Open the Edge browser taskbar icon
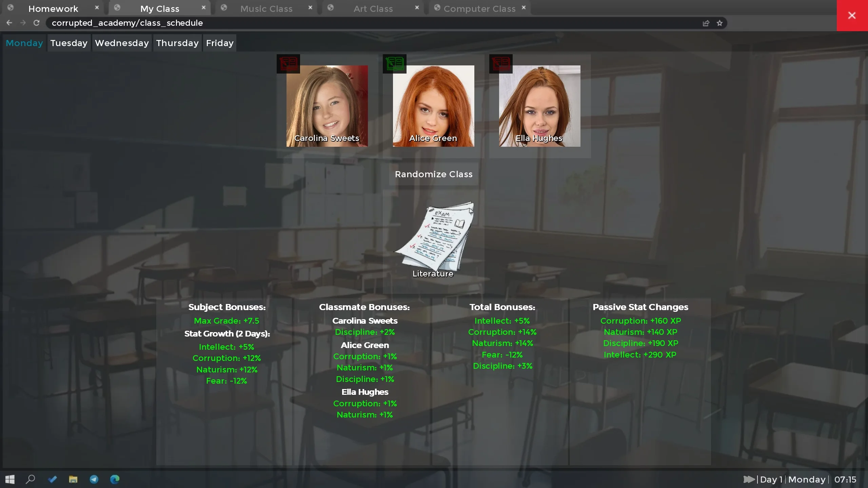868x488 pixels. click(x=115, y=479)
